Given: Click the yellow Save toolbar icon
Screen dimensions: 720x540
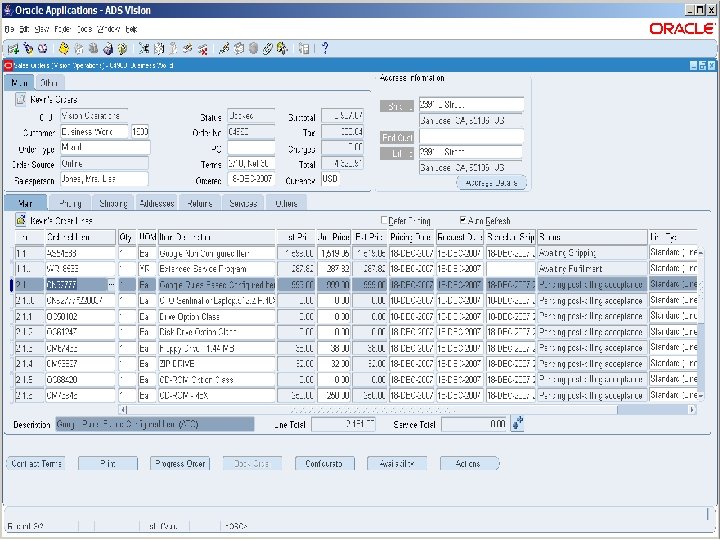Looking at the screenshot, I should [x=64, y=48].
